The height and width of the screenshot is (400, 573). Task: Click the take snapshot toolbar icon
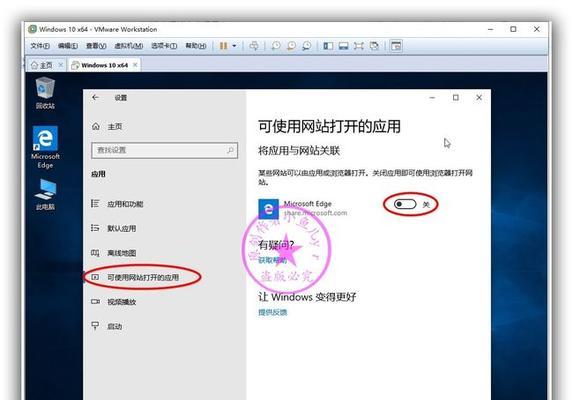(276, 46)
